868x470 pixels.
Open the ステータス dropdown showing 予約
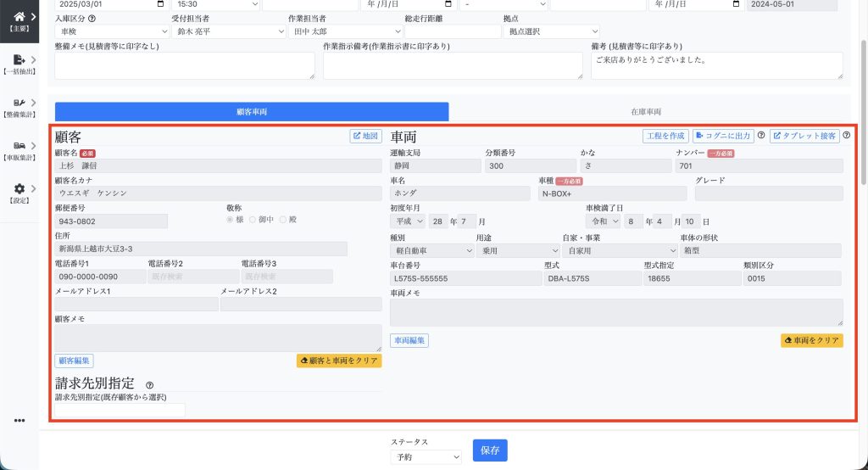426,457
